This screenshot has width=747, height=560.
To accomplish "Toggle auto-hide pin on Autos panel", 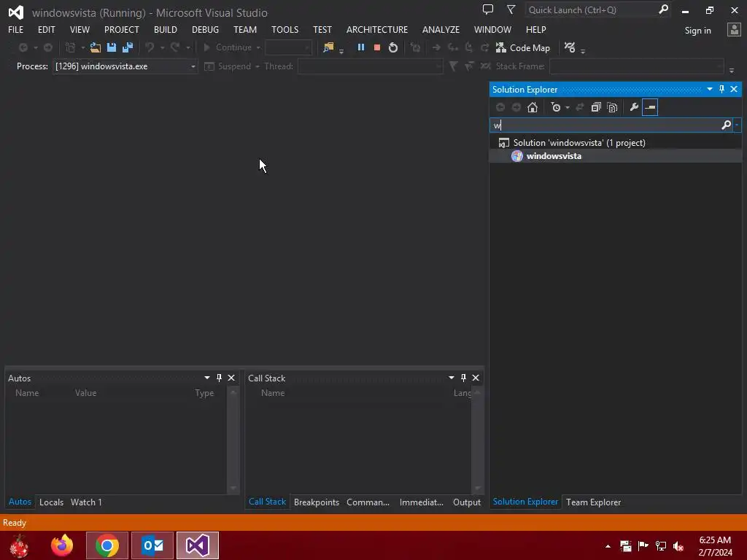I will click(219, 378).
